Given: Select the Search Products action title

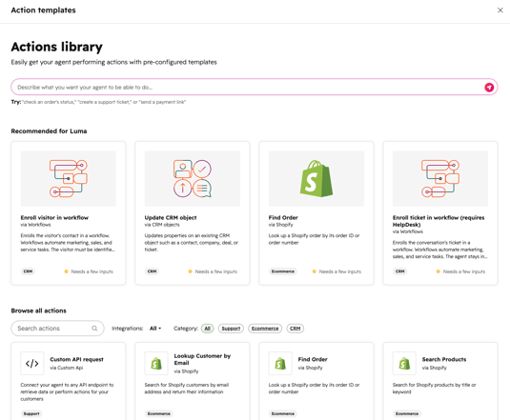Looking at the screenshot, I should pos(444,359).
